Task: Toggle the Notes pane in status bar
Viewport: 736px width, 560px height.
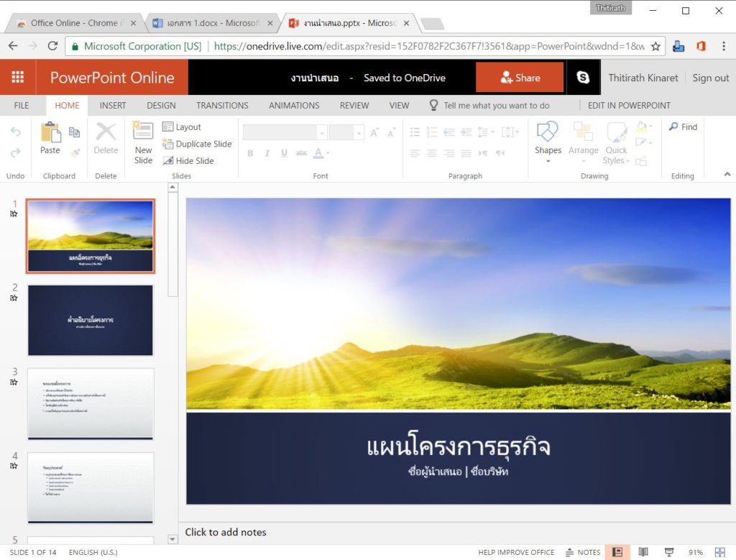Action: [x=583, y=552]
